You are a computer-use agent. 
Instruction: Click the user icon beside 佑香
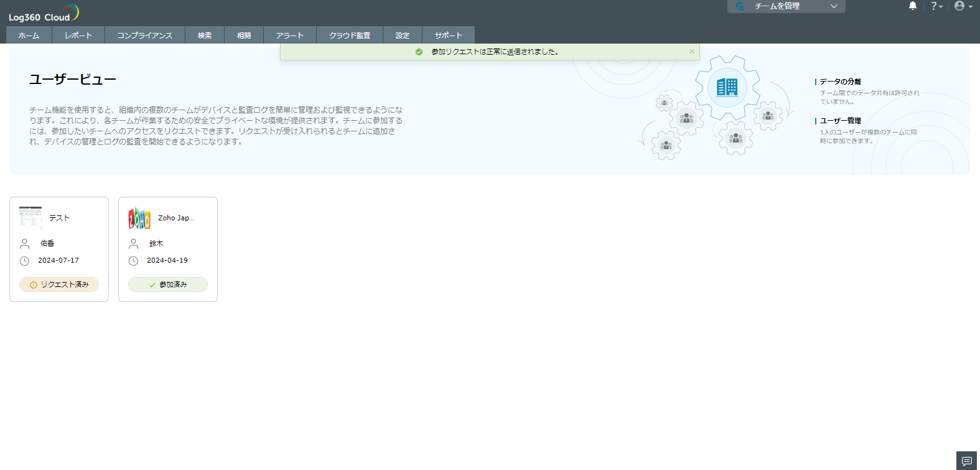pos(25,243)
